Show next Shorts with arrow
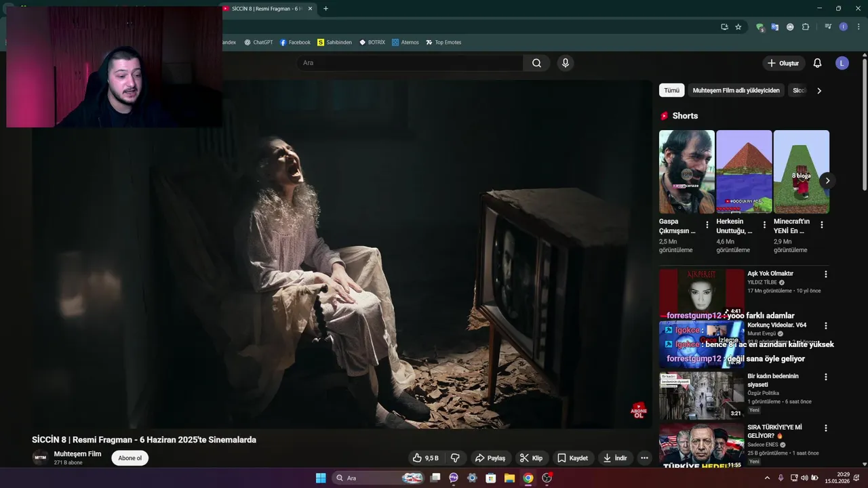 point(827,180)
